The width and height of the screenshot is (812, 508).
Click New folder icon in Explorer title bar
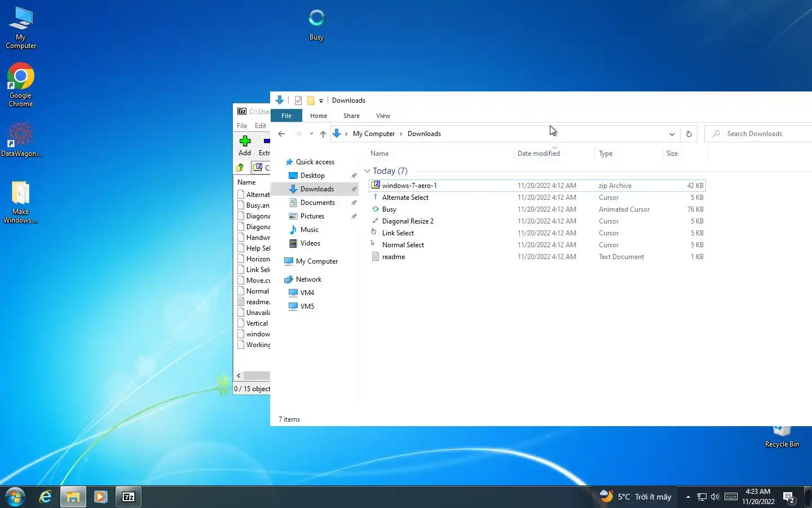click(x=311, y=100)
